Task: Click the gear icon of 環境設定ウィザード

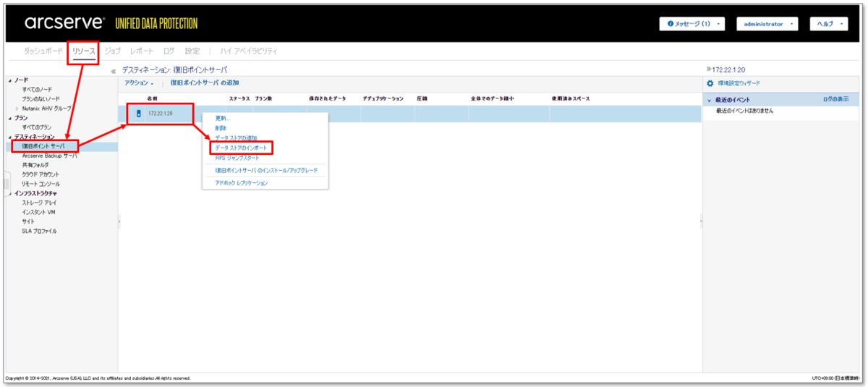Action: pyautogui.click(x=710, y=84)
